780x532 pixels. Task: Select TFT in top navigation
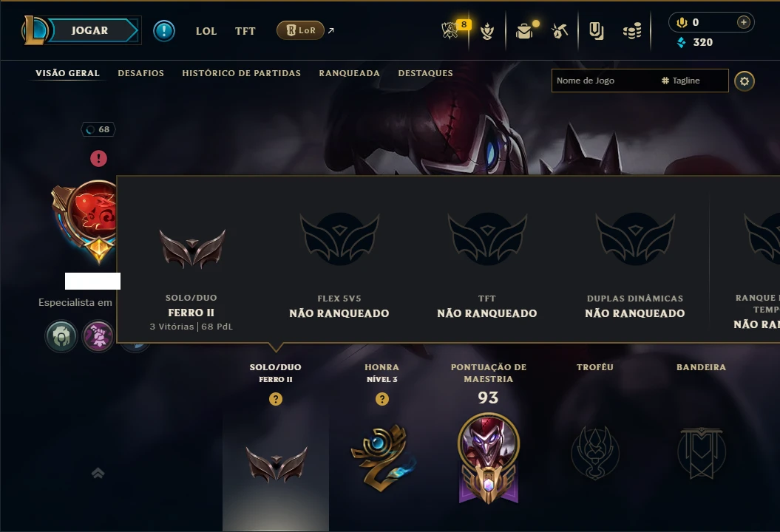245,31
